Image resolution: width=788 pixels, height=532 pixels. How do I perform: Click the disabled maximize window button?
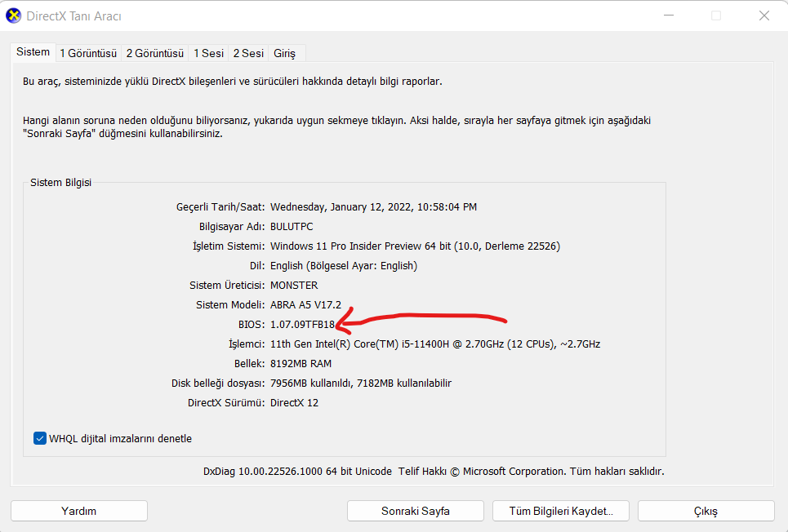pos(716,16)
